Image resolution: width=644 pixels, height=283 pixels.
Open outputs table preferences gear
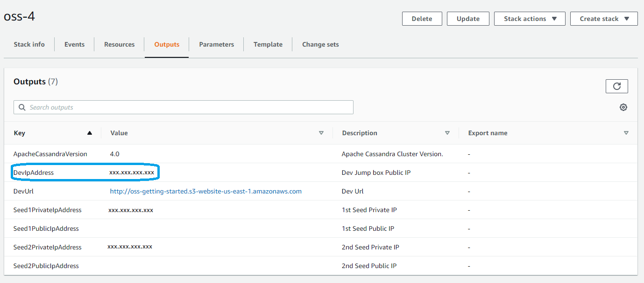(623, 107)
